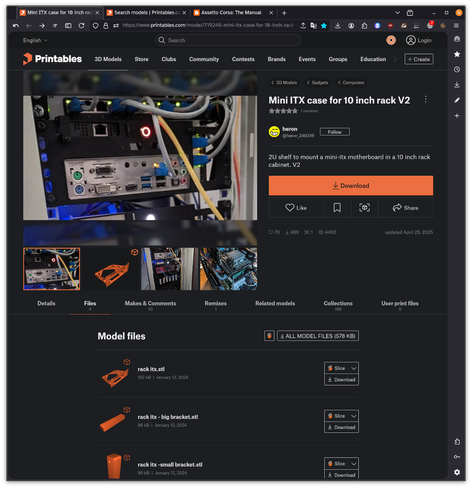Select the orange 3D model preview thumbnail
This screenshot has width=472, height=488.
point(110,269)
